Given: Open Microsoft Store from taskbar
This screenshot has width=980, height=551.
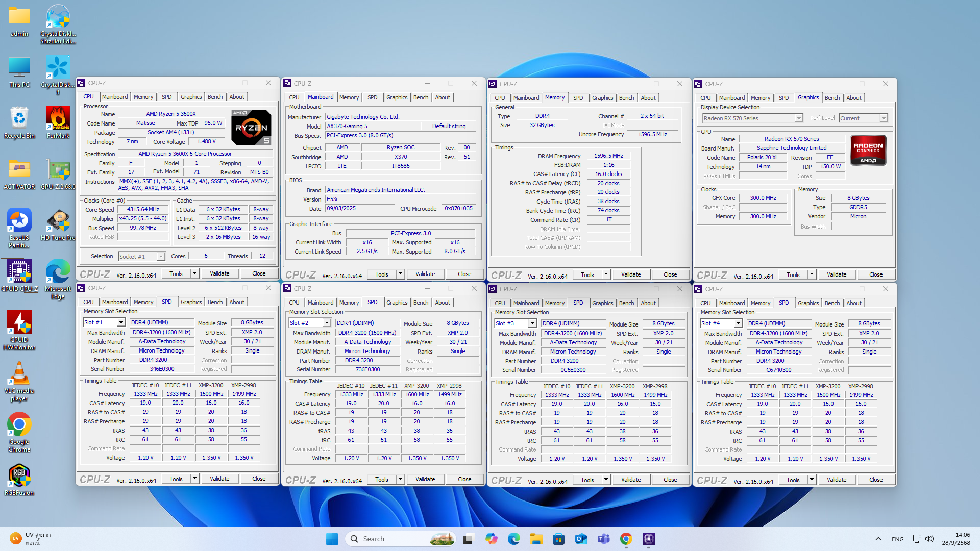Looking at the screenshot, I should pos(558,539).
